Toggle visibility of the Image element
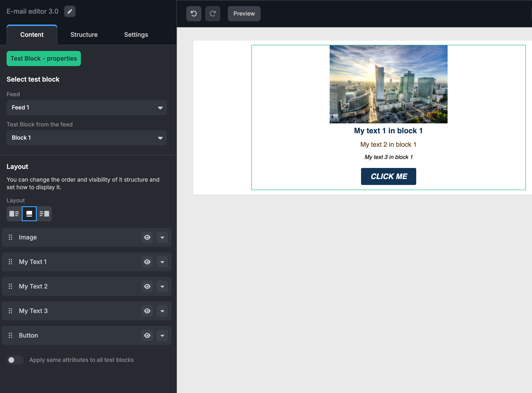Image resolution: width=532 pixels, height=393 pixels. click(147, 237)
